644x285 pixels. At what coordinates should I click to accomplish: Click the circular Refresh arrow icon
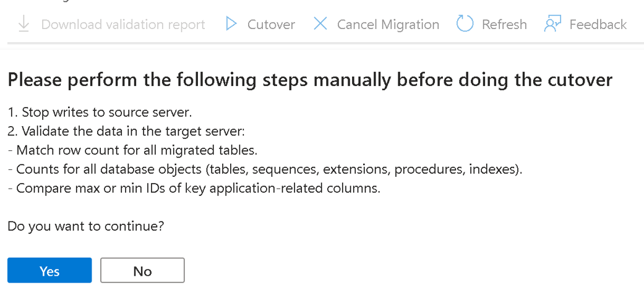(465, 24)
